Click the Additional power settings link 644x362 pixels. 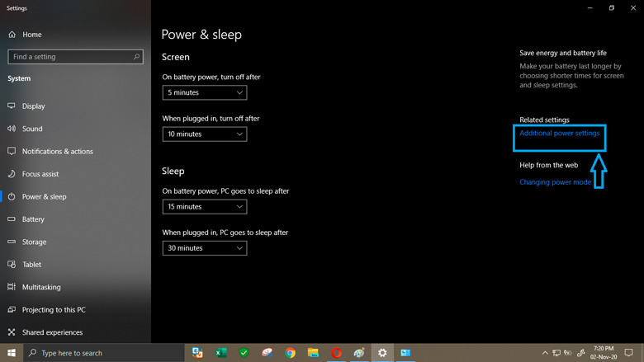[x=559, y=133]
